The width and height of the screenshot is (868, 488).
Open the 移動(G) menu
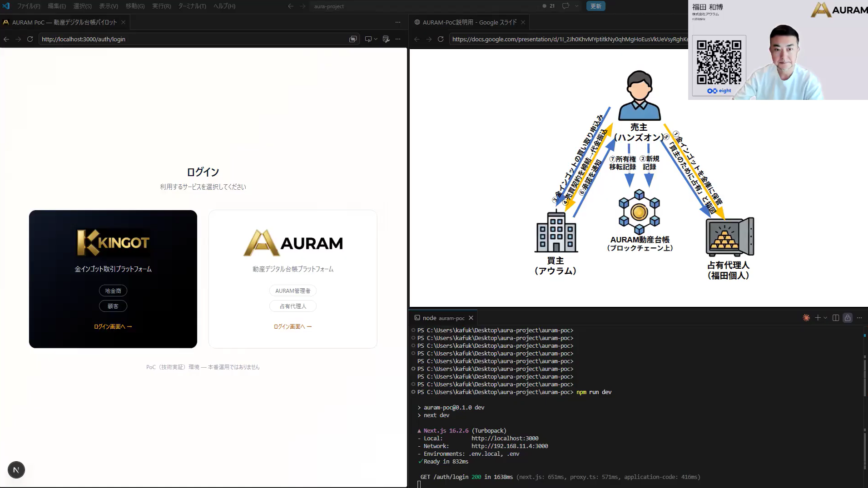point(135,6)
